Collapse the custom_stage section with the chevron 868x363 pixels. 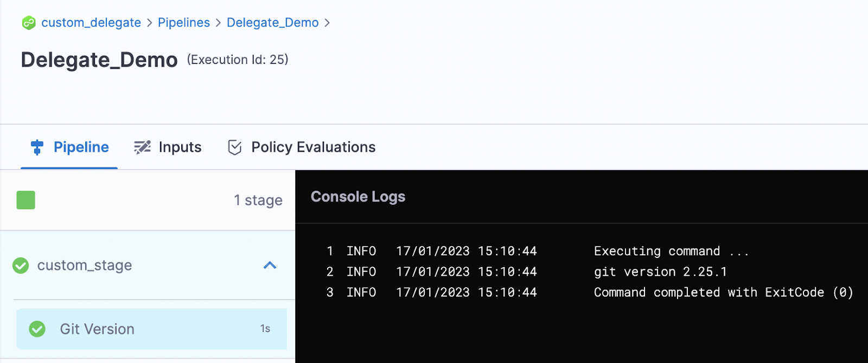point(270,265)
